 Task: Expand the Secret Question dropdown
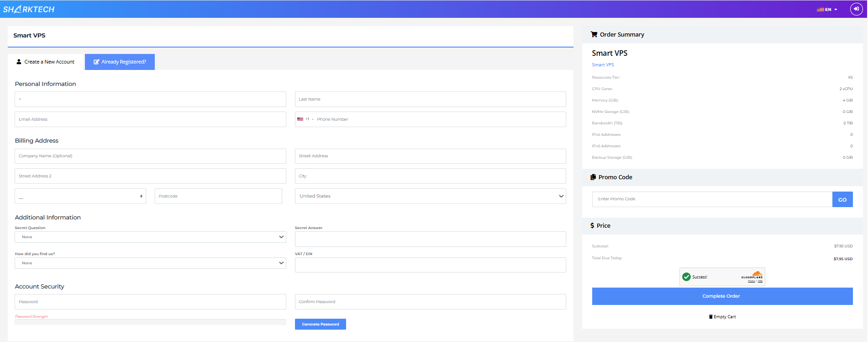(150, 237)
